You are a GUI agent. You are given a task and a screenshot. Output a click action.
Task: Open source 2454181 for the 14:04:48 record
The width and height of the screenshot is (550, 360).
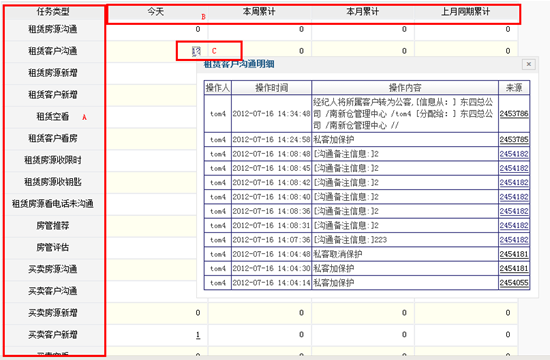coord(514,254)
